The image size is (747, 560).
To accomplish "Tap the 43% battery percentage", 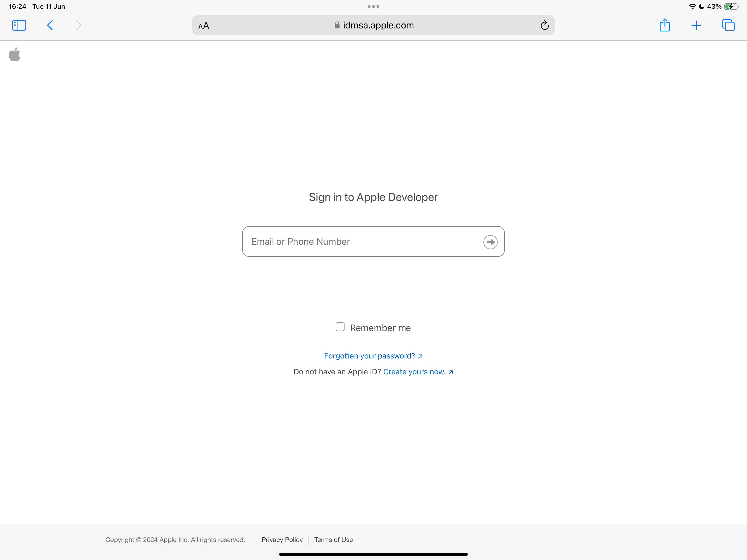I will pyautogui.click(x=714, y=6).
